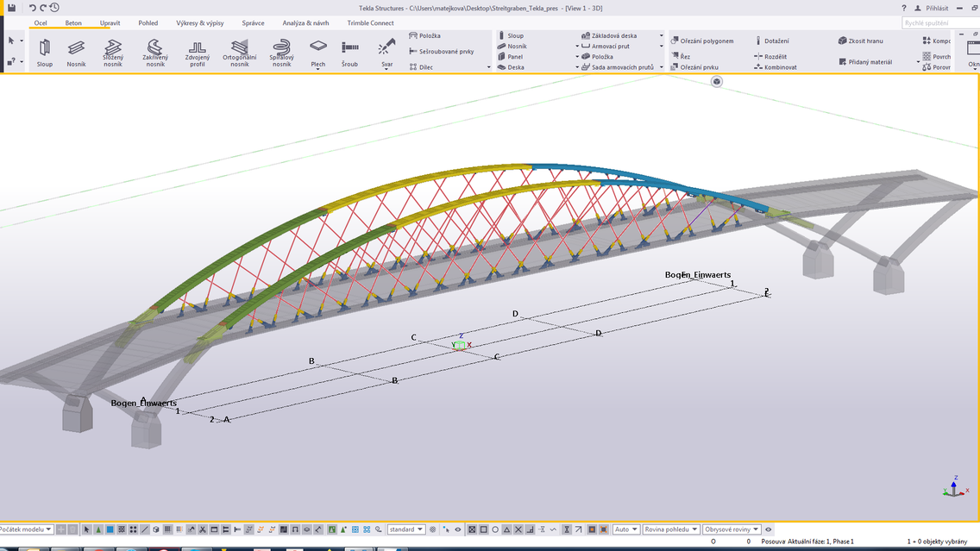Image resolution: width=980 pixels, height=551 pixels.
Task: Select the Svar weld tool
Action: (x=386, y=53)
